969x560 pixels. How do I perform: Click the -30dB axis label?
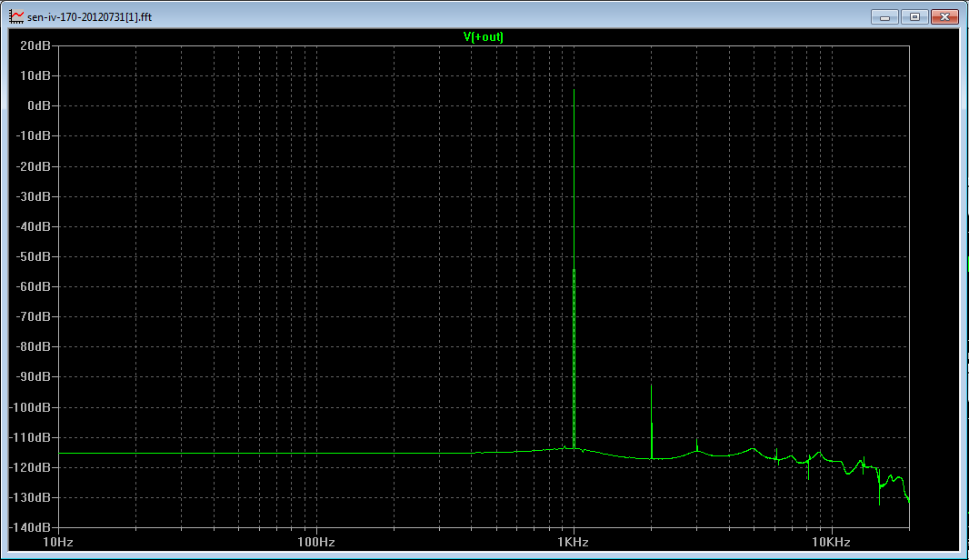click(x=33, y=196)
